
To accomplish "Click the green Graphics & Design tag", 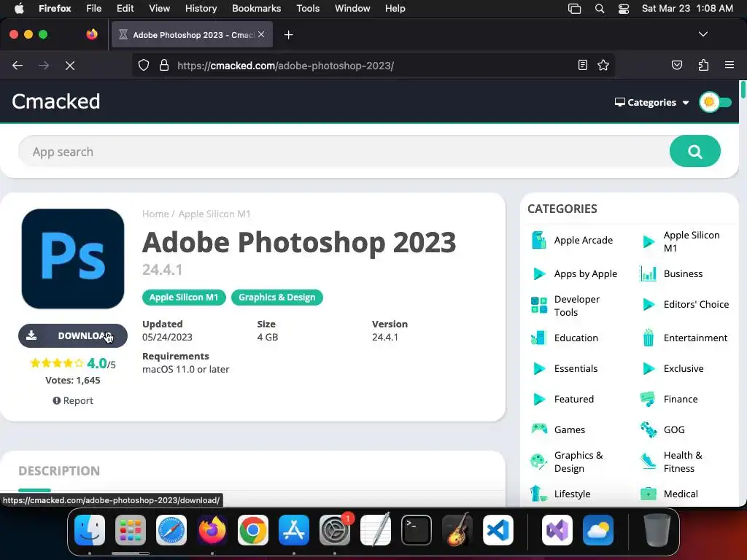I will pyautogui.click(x=276, y=297).
